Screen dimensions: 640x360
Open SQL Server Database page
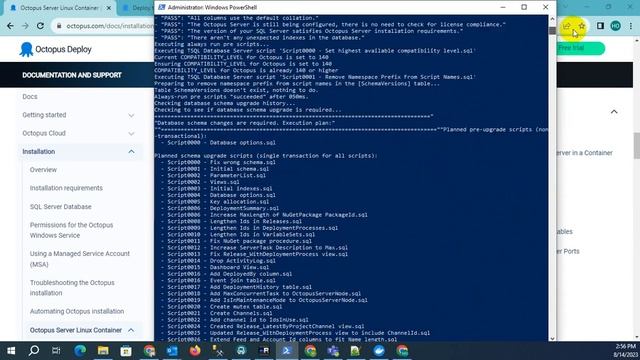pos(60,207)
